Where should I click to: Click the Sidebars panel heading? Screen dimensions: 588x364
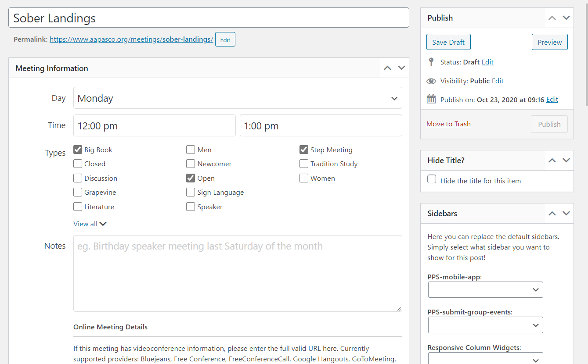coord(442,214)
